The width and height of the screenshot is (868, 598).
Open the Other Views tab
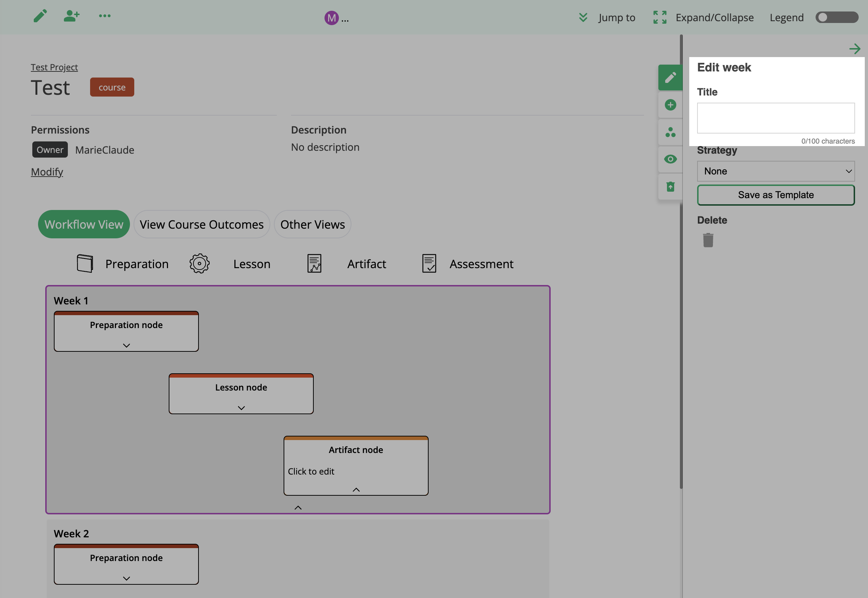312,224
